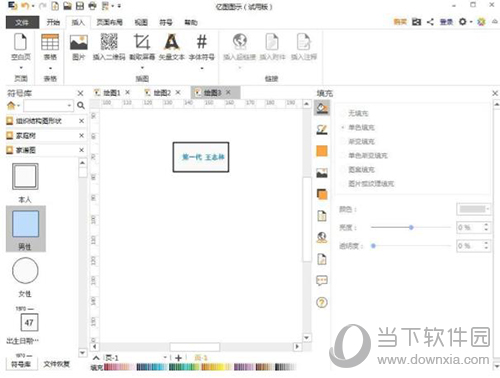The width and height of the screenshot is (500, 378).
Task: Open the Comment bubble icon in right sidebar
Action: pyautogui.click(x=322, y=281)
